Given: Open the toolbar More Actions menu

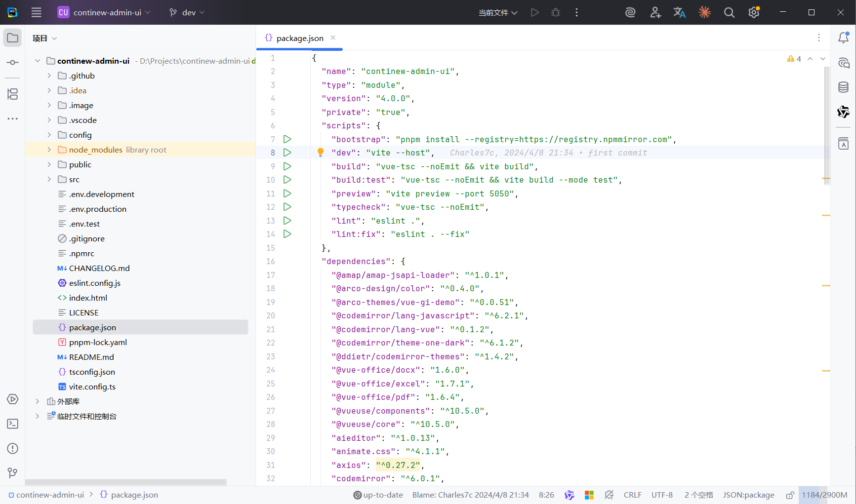Looking at the screenshot, I should tap(576, 12).
